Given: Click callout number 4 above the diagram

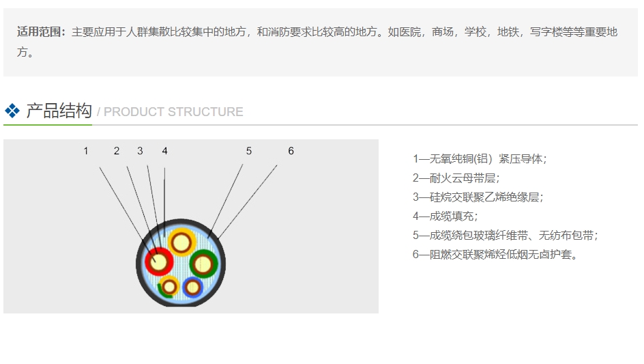Looking at the screenshot, I should [164, 151].
